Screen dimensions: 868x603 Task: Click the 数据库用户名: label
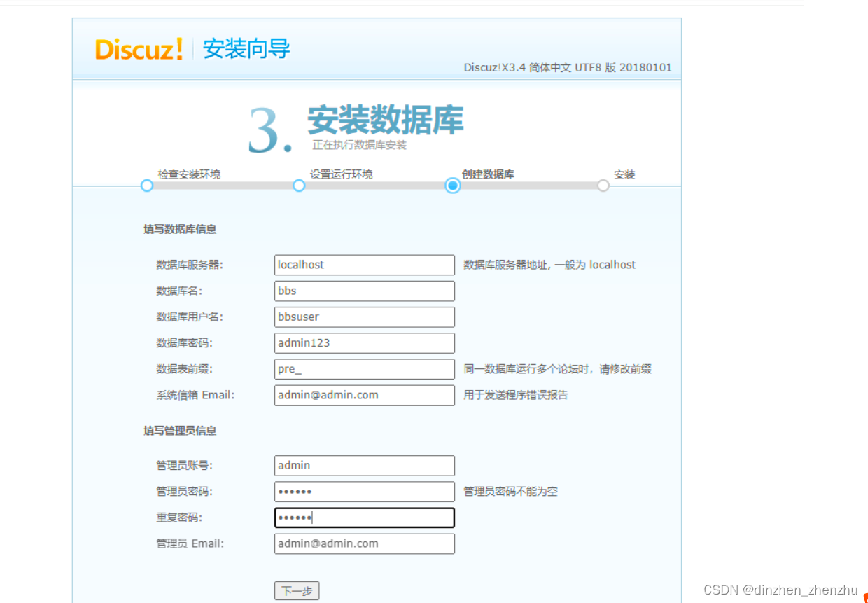point(190,317)
